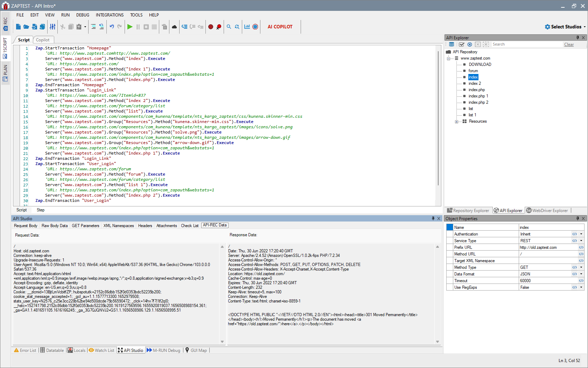The height and width of the screenshot is (368, 588).
Task: Open find and replace icon
Action: tap(237, 27)
